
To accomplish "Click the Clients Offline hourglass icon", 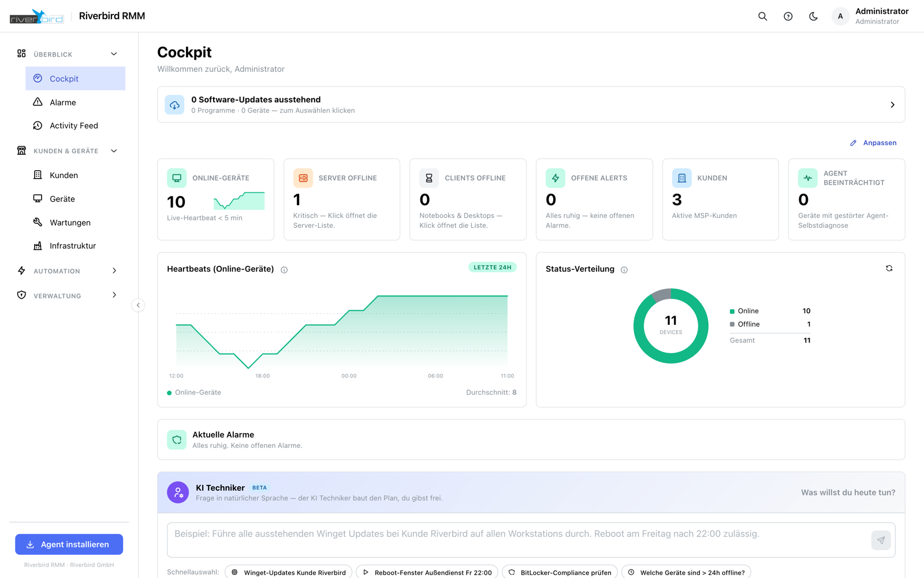I will [x=429, y=178].
